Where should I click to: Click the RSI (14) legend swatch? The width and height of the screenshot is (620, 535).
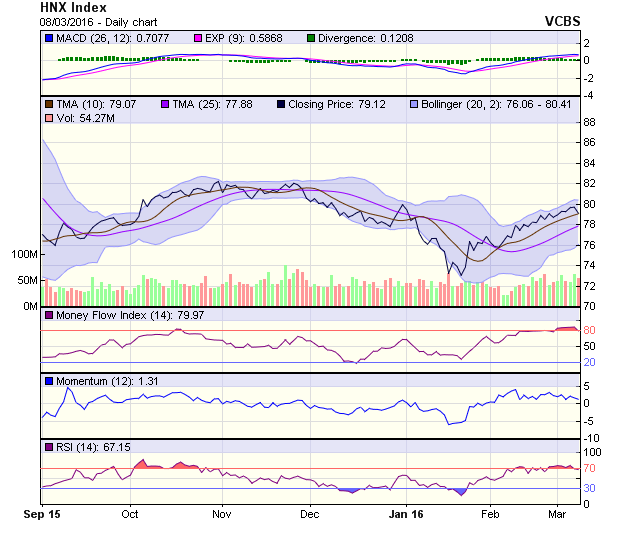coord(49,446)
